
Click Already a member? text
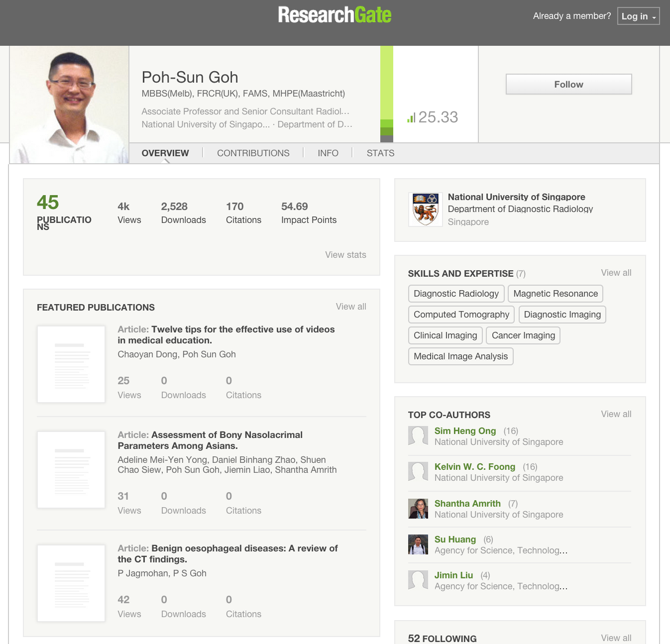click(x=572, y=16)
